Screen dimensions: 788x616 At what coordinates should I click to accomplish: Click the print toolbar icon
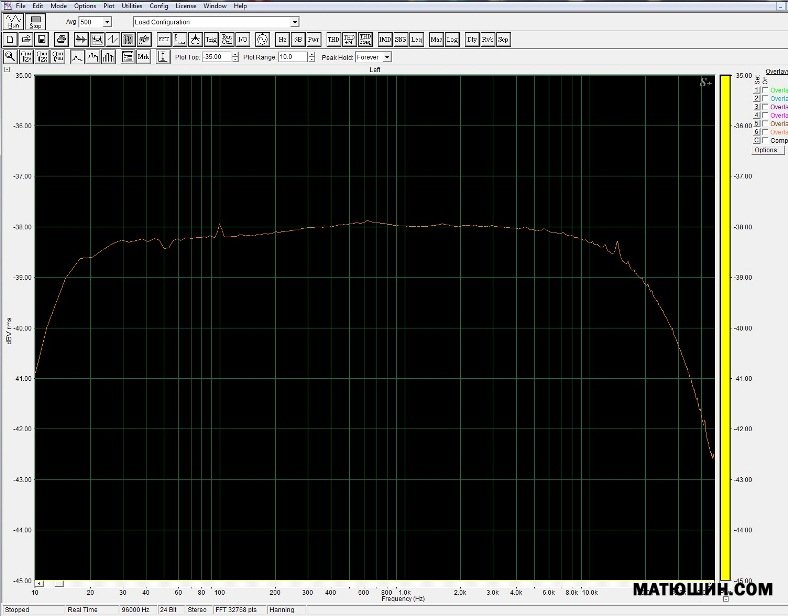tap(61, 39)
